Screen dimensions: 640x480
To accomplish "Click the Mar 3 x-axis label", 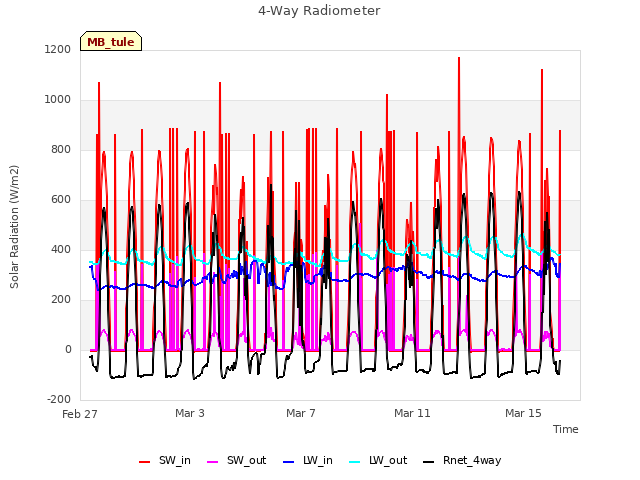I will [x=190, y=413].
